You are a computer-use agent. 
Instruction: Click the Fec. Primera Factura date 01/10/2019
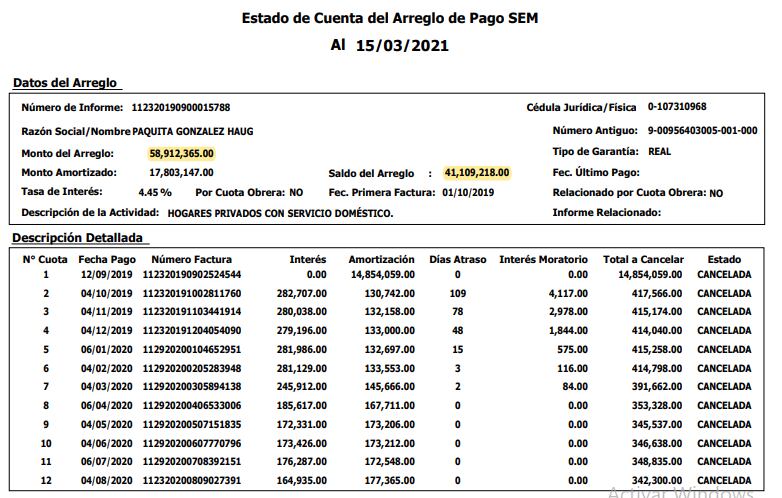click(469, 192)
